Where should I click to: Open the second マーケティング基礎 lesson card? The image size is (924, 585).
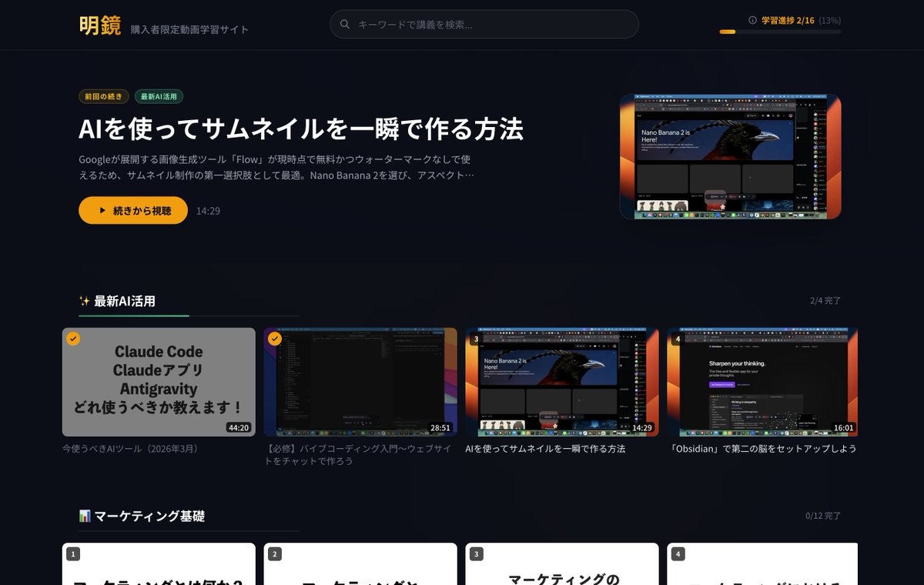click(x=360, y=564)
